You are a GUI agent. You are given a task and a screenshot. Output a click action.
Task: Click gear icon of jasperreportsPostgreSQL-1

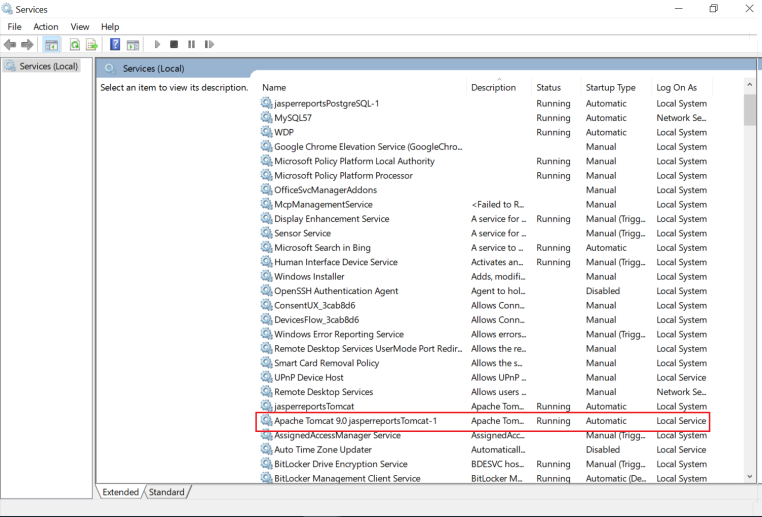[266, 103]
